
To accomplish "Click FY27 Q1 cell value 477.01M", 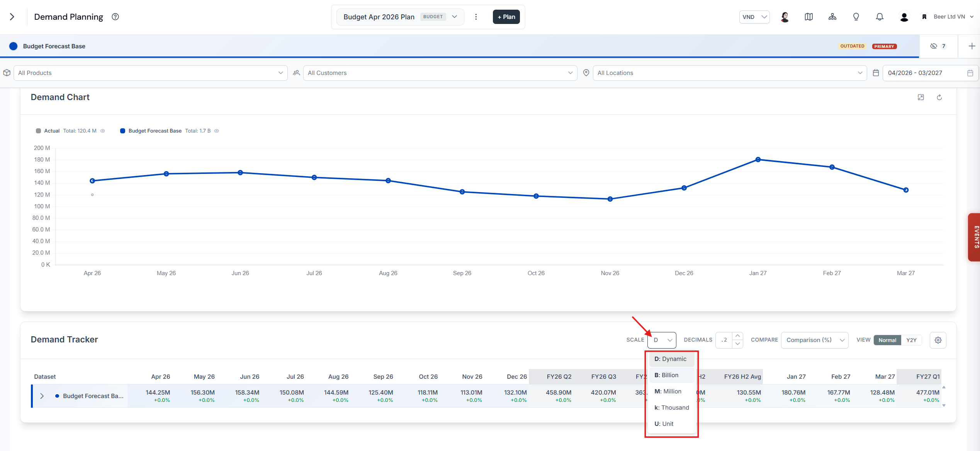I will click(927, 392).
